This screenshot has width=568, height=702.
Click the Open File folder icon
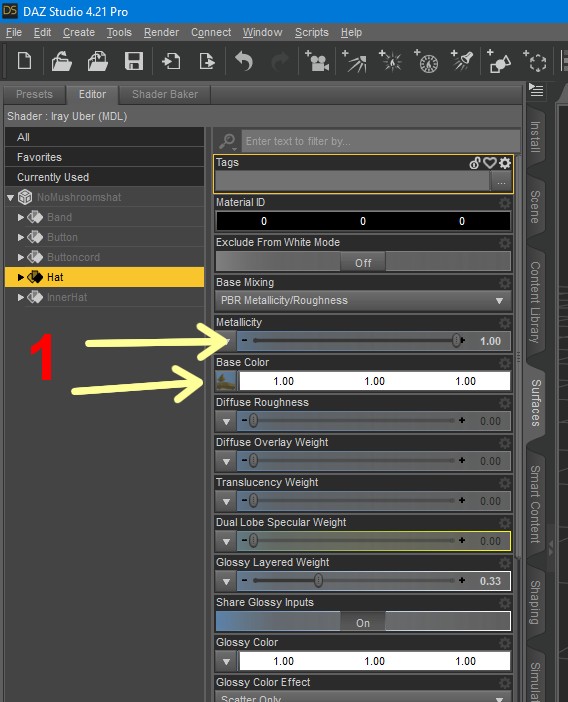tap(61, 61)
